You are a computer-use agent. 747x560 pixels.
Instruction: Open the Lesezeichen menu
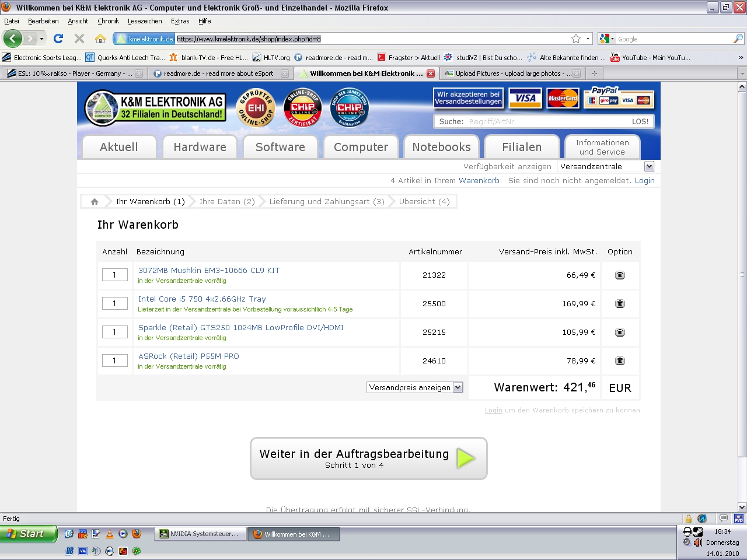coord(145,21)
